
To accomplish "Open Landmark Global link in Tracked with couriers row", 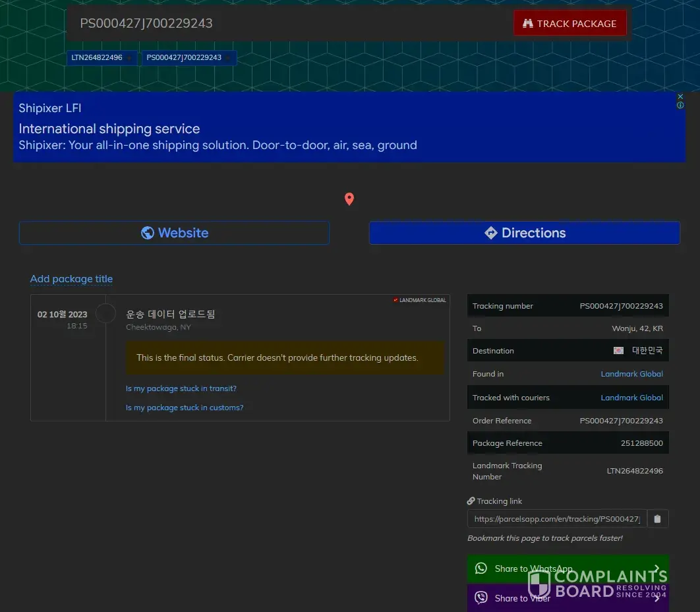I will [x=631, y=398].
